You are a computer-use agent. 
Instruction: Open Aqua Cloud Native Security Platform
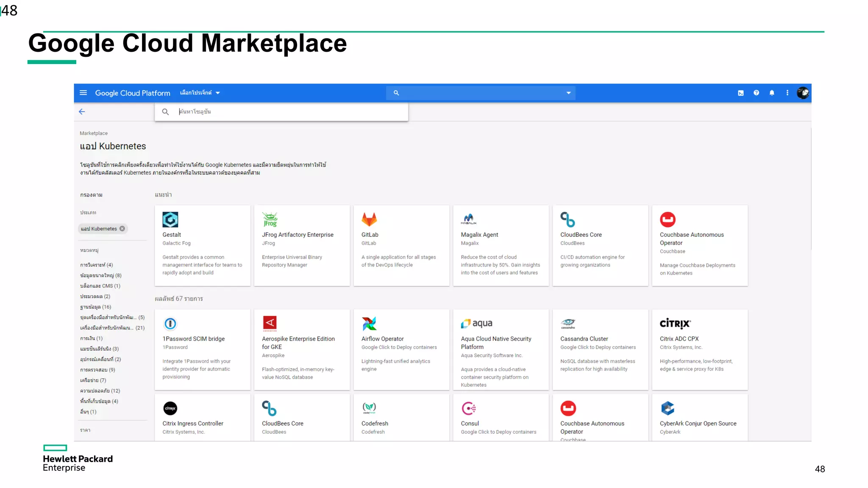click(x=496, y=343)
